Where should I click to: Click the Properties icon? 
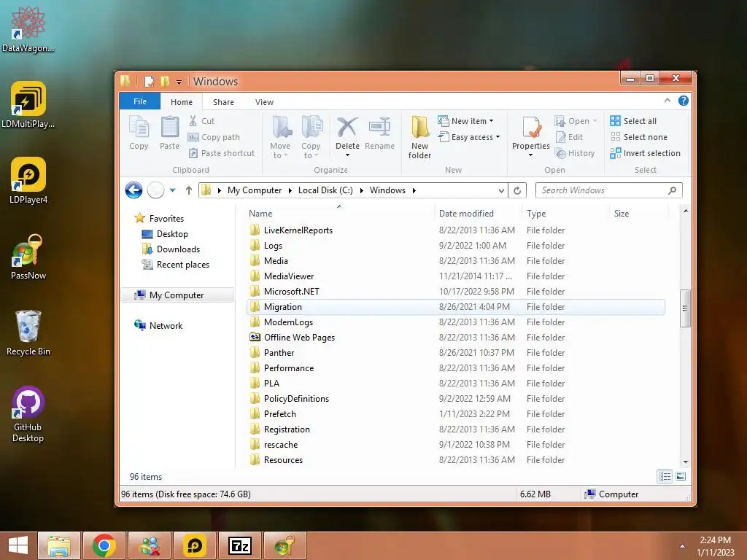(531, 128)
